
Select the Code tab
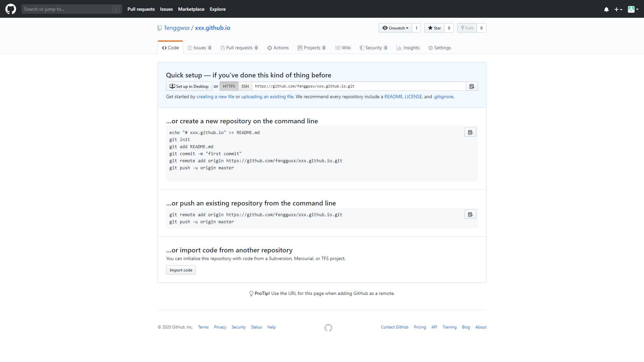coord(170,48)
